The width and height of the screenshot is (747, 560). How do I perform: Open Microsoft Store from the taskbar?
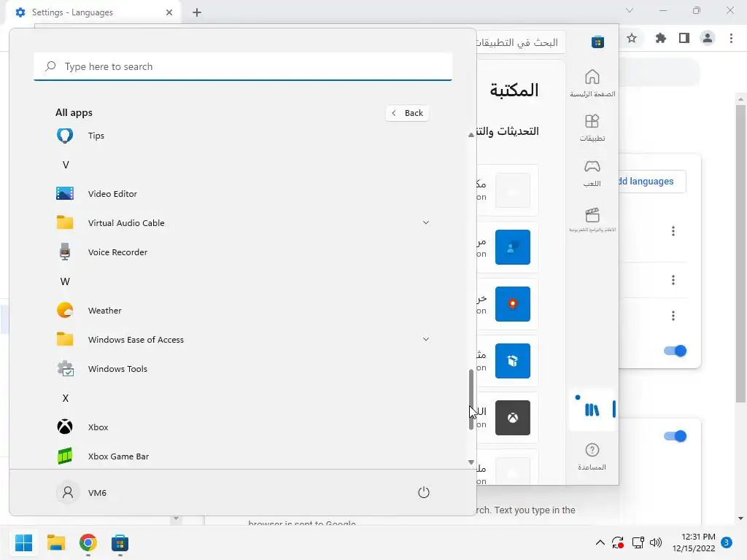pos(120,542)
